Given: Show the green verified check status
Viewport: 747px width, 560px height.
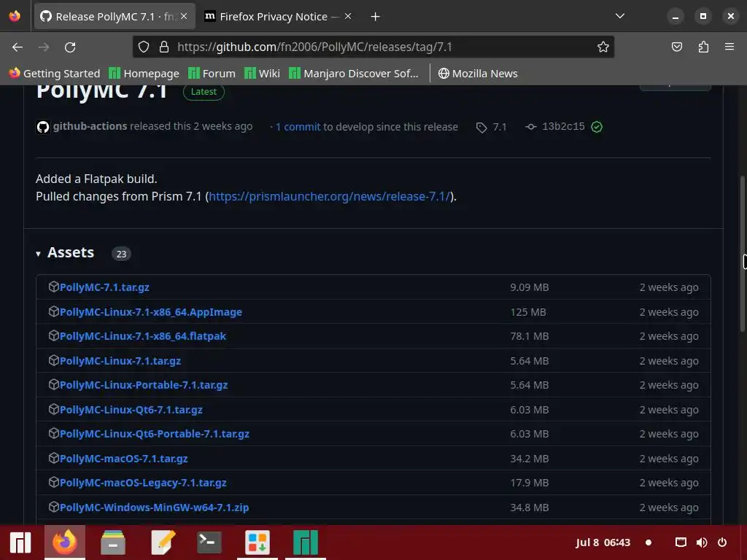Looking at the screenshot, I should pos(597,127).
